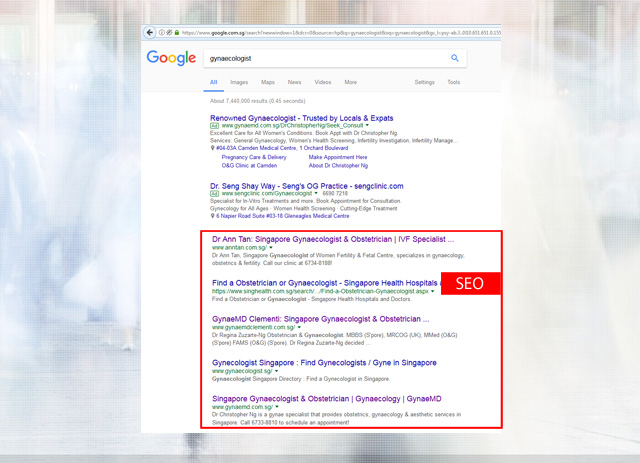
Task: Click 'Dr Regina Zuzarte-Ng Obstetrician' snippet text
Action: click(334, 339)
